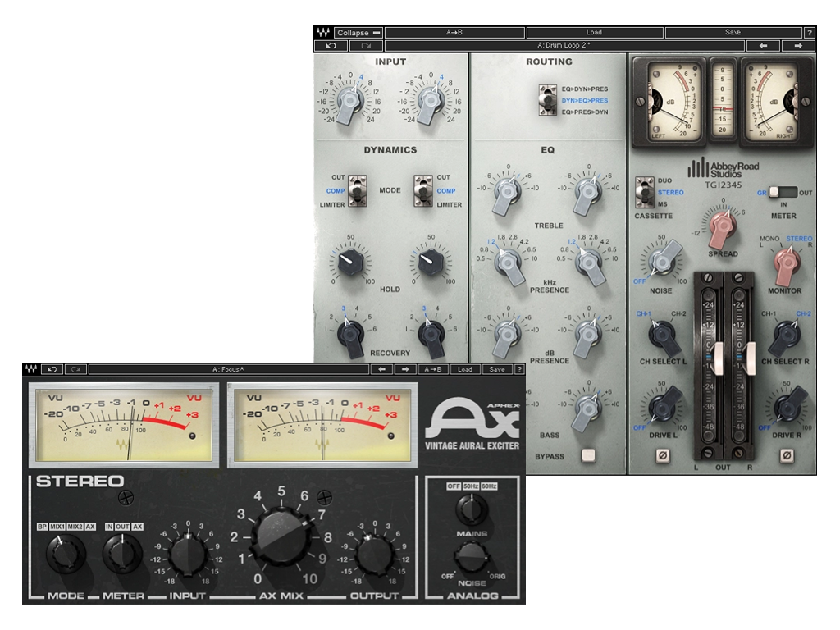The height and width of the screenshot is (630, 840).
Task: Click the CH SELECT L knob
Action: [x=662, y=336]
